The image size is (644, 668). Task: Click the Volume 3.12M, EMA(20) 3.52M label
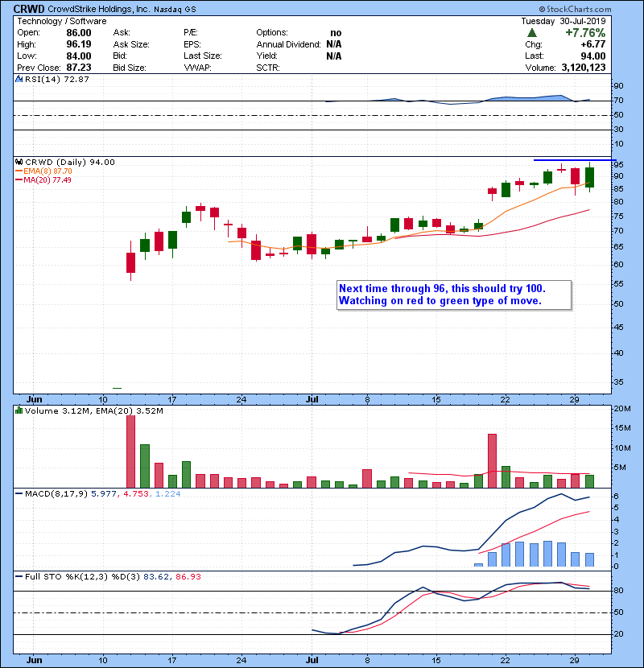pyautogui.click(x=93, y=410)
